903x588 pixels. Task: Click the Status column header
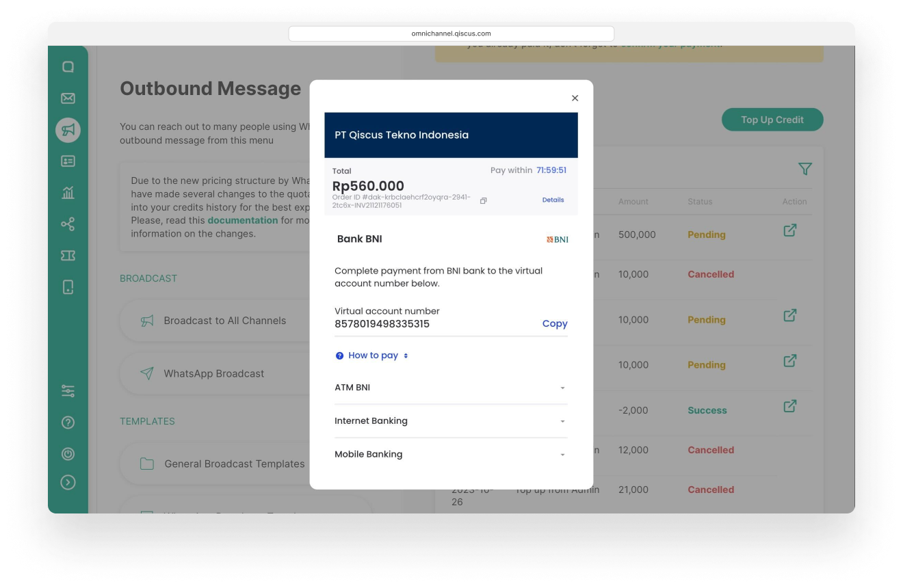tap(700, 202)
